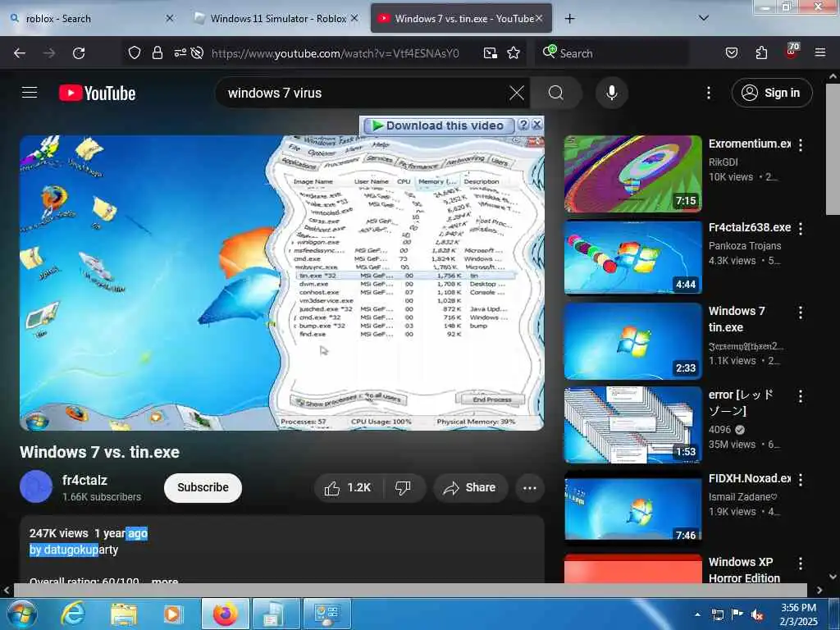Reload the current YouTube page

(x=79, y=53)
